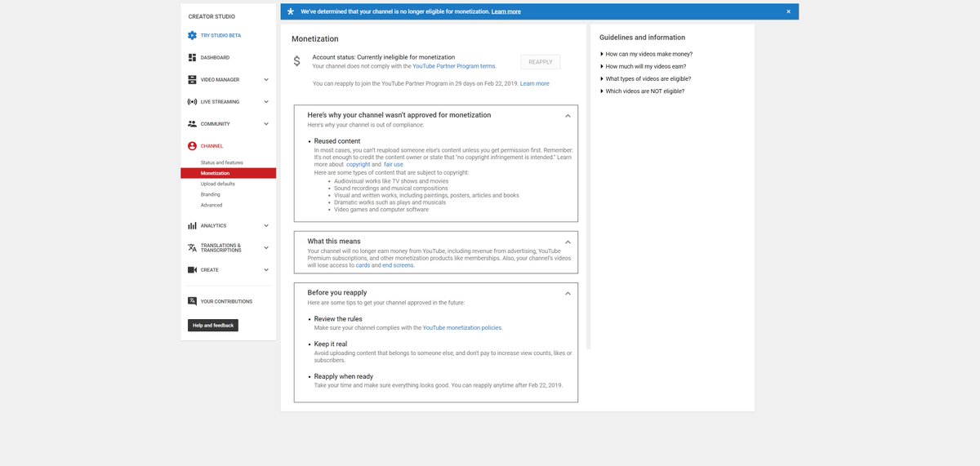
Task: Open the end screens link
Action: [x=399, y=265]
